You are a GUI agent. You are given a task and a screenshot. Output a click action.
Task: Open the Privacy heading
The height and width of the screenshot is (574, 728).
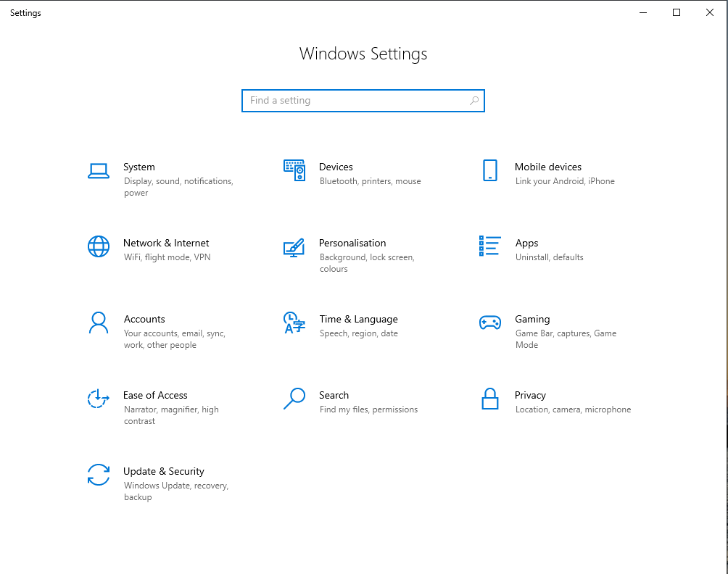[530, 396]
